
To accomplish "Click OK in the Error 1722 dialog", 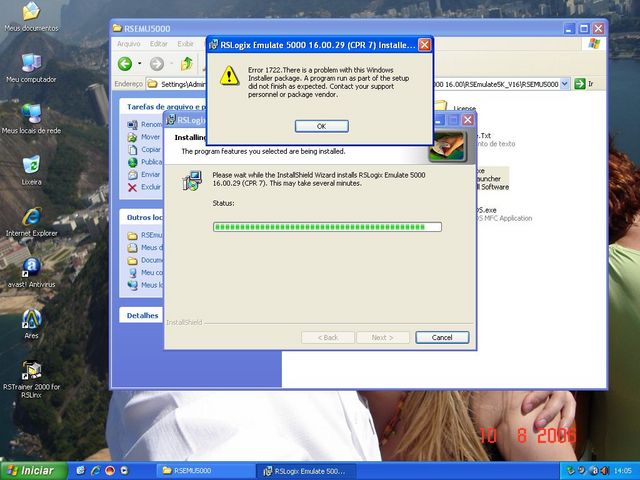I will click(322, 126).
